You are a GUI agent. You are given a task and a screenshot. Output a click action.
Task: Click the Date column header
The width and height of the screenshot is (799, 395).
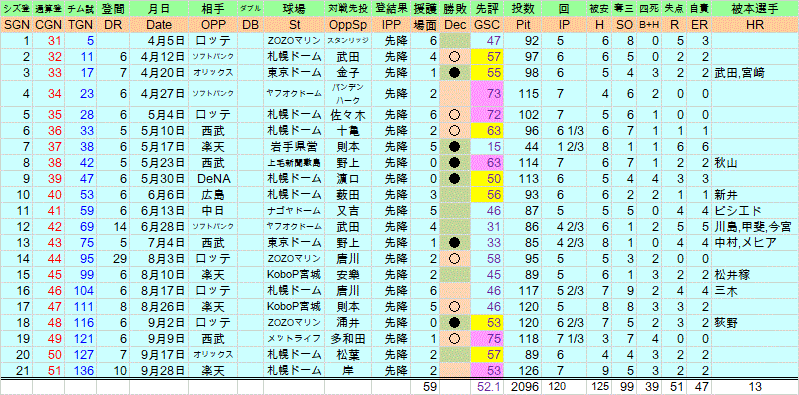coord(158,24)
